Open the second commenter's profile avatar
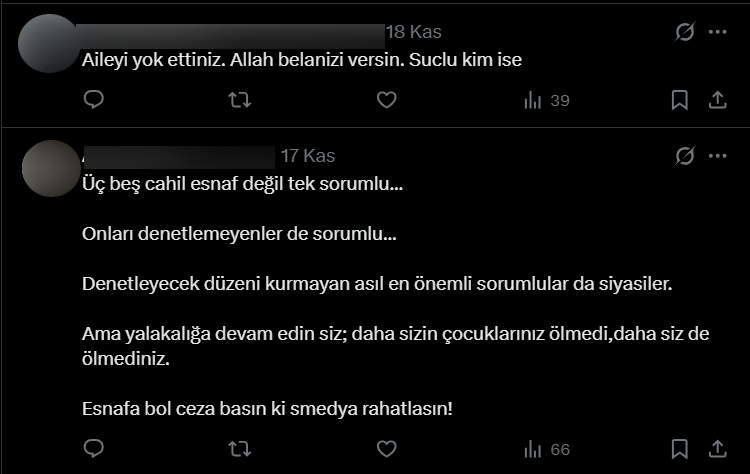 tap(49, 168)
